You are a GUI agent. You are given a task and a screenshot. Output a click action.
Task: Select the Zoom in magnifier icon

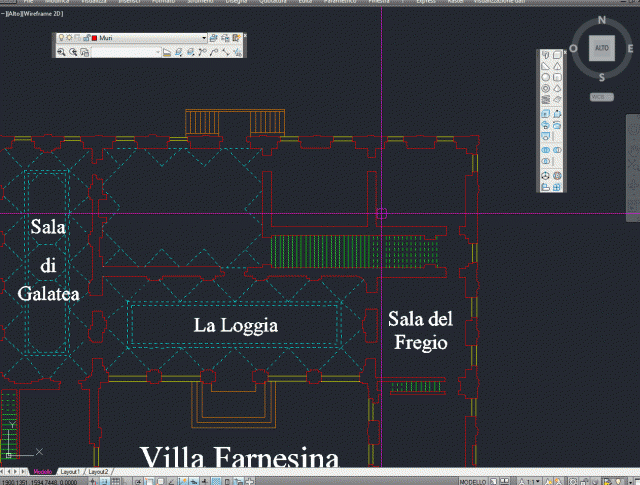tap(61, 52)
